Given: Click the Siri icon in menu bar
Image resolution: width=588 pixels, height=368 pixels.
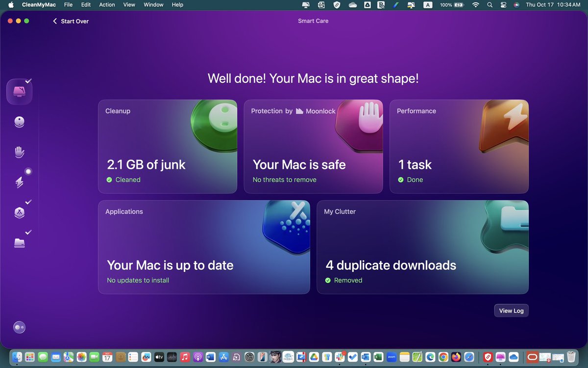Looking at the screenshot, I should (516, 4).
